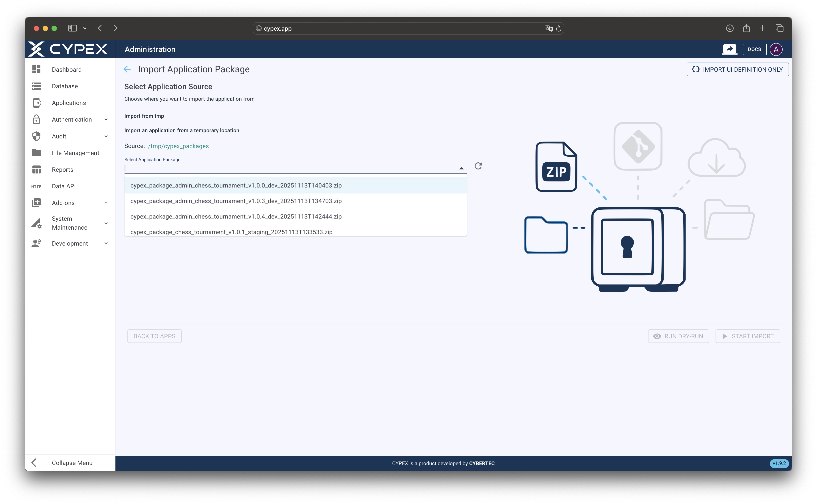Refresh the application package list
This screenshot has height=504, width=817.
(478, 166)
